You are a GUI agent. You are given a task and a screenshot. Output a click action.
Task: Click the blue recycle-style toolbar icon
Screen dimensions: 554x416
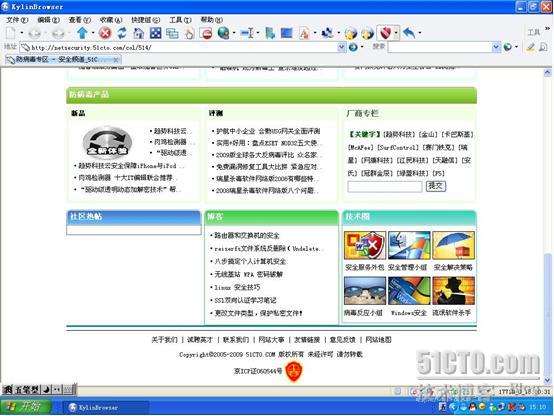327,33
